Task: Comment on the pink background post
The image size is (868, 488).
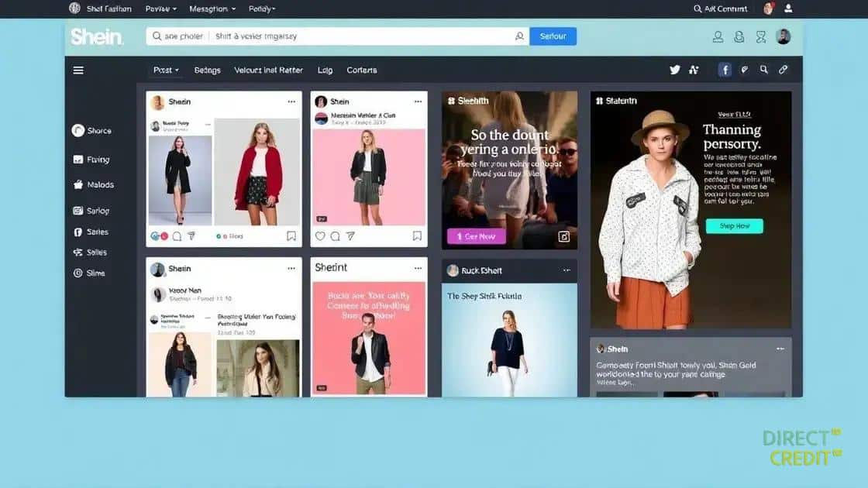Action: tap(336, 236)
